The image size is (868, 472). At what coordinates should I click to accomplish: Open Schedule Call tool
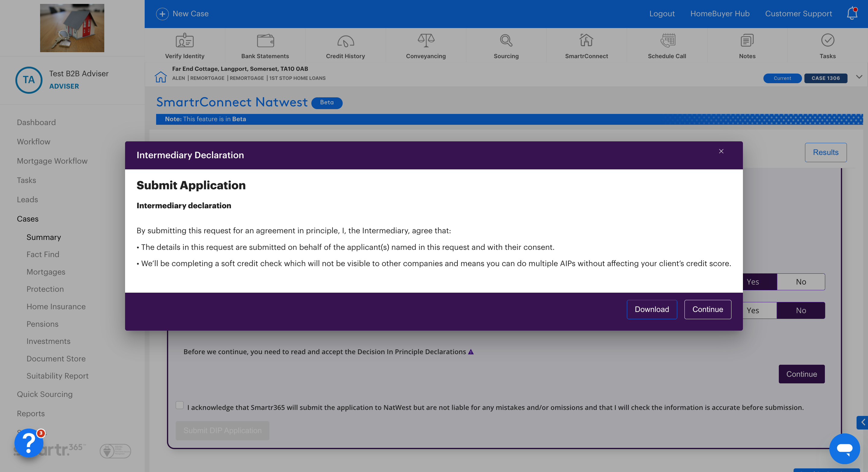(667, 46)
